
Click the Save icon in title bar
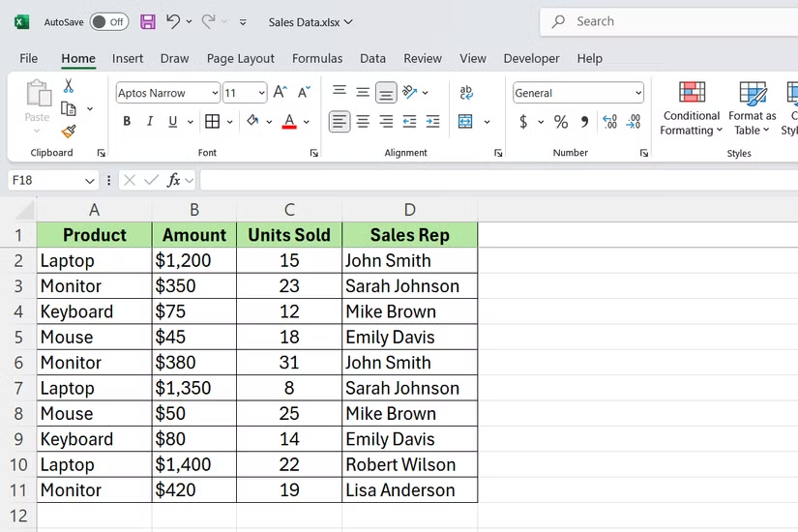point(148,21)
